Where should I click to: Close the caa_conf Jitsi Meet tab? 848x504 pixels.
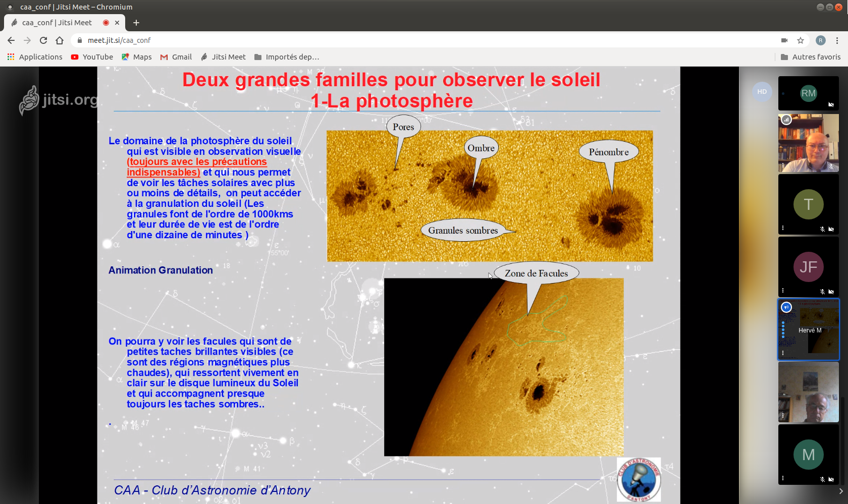tap(117, 23)
